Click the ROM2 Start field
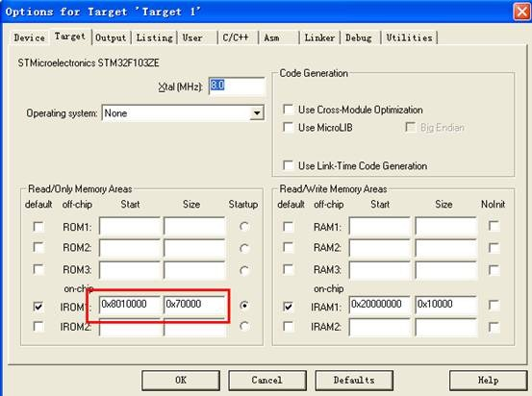The height and width of the screenshot is (396, 532). tap(130, 248)
